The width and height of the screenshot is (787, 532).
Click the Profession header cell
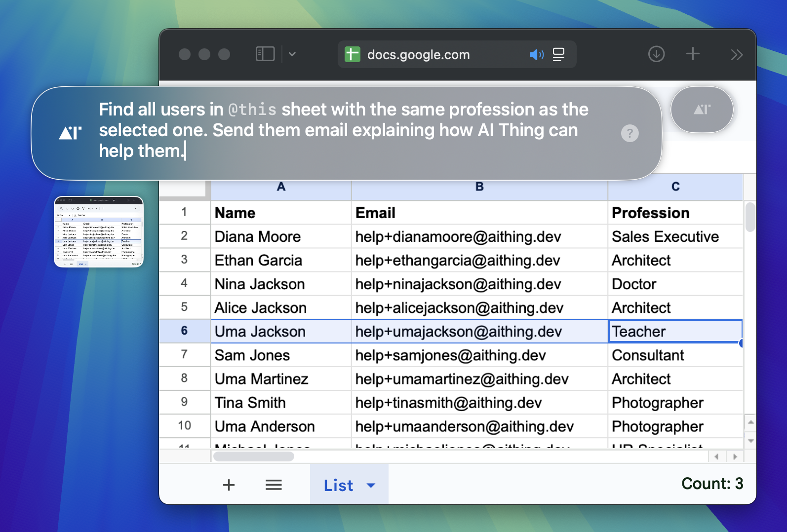coord(675,213)
